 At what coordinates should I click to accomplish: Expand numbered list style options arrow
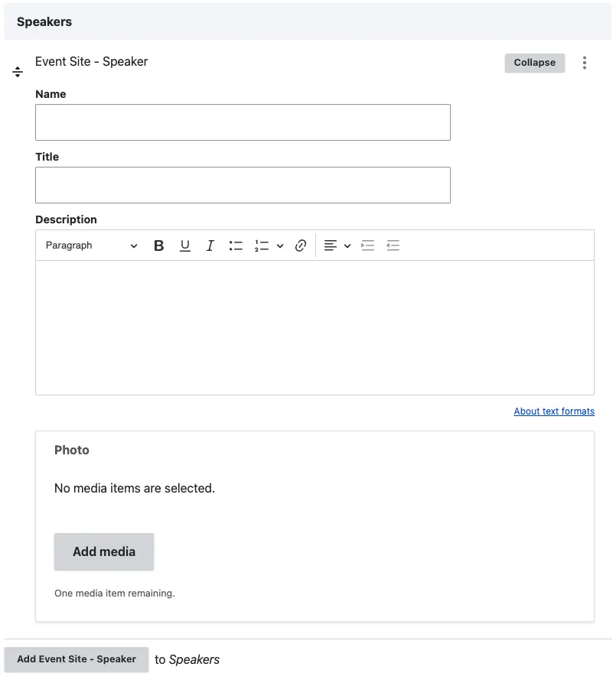point(280,246)
